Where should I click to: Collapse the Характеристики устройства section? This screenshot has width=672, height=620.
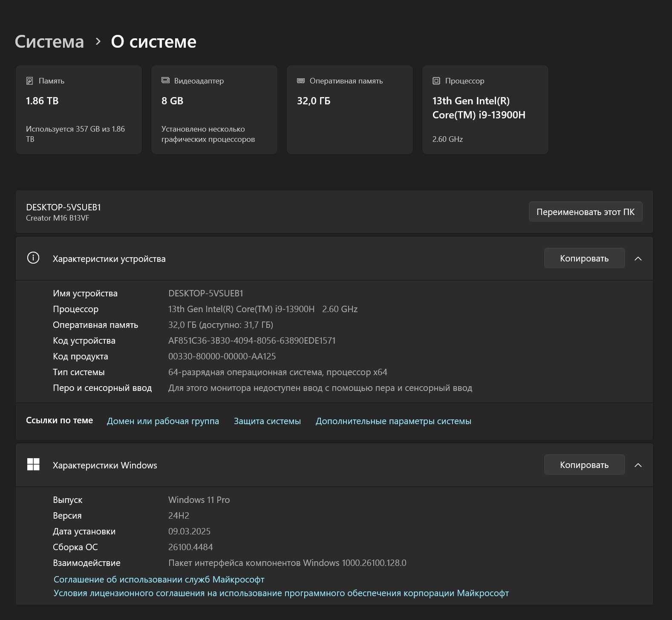638,258
